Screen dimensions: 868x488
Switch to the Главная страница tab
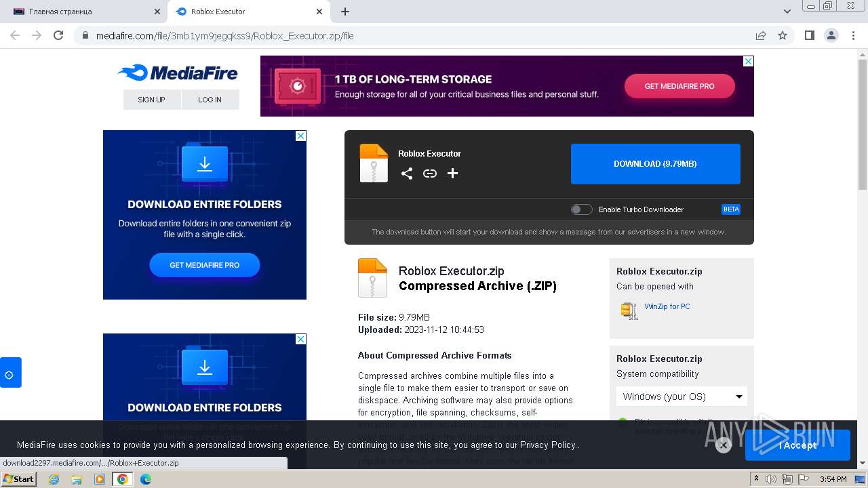pyautogui.click(x=87, y=12)
